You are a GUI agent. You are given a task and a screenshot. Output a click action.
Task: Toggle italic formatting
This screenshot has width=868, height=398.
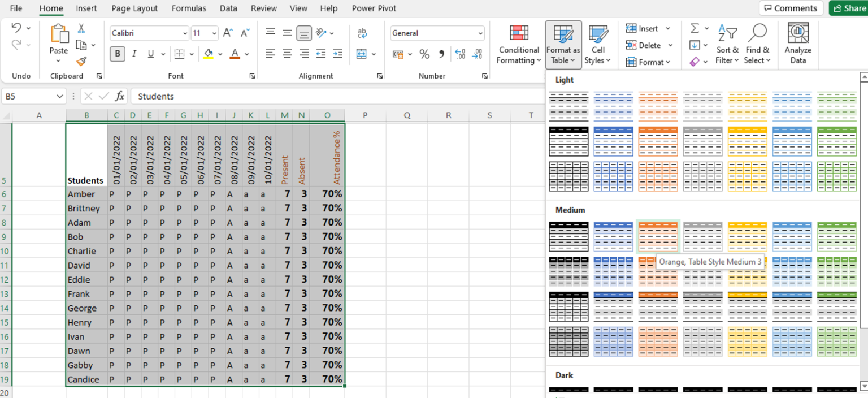tap(134, 54)
